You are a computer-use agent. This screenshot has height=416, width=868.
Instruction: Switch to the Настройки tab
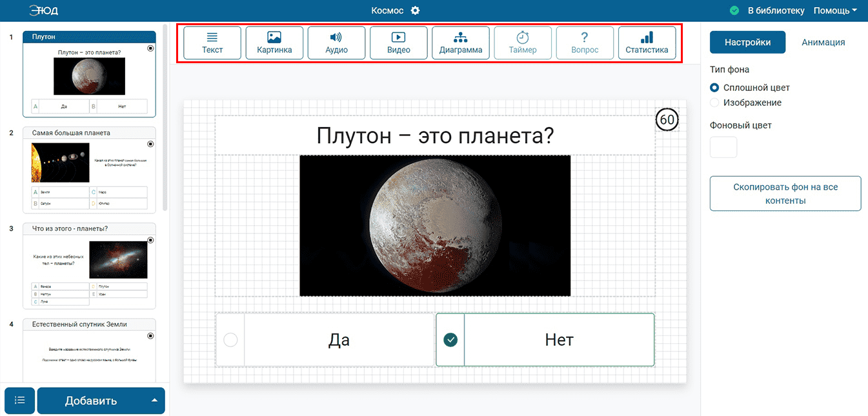[747, 42]
